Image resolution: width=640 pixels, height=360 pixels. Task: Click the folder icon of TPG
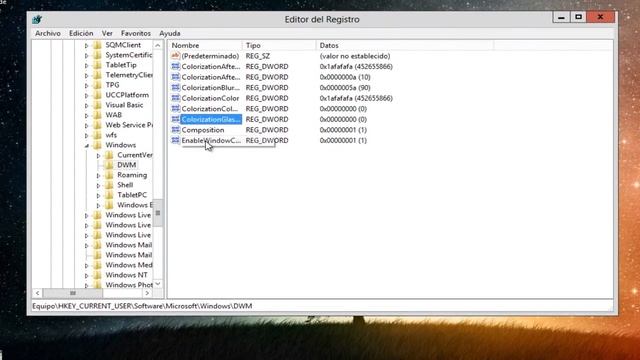[98, 85]
